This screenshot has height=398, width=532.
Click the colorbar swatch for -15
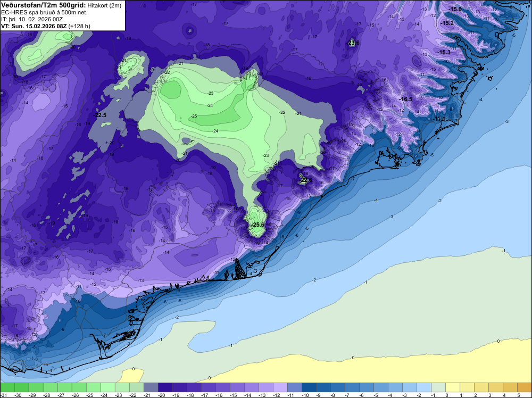pos(237,387)
